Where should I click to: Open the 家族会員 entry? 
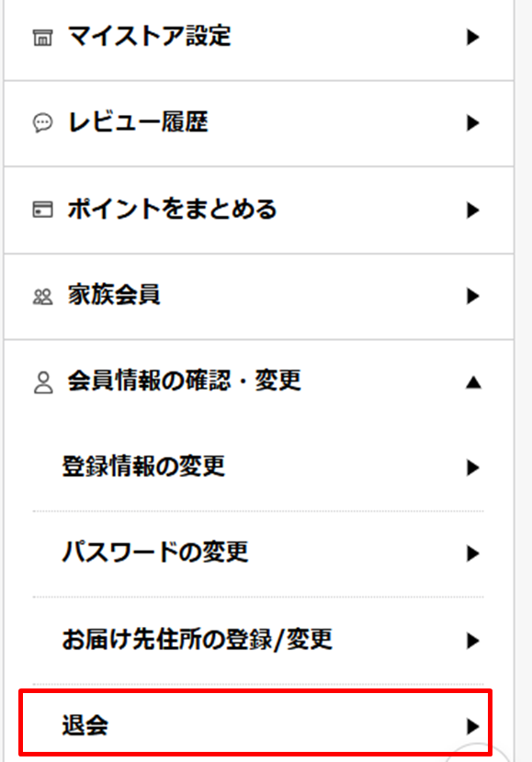[258, 296]
